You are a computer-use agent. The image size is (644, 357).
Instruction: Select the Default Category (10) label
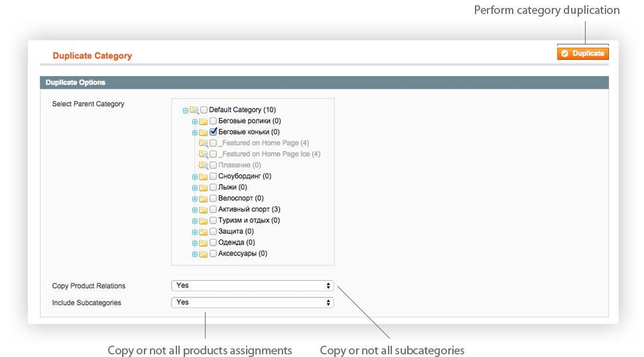pos(242,109)
